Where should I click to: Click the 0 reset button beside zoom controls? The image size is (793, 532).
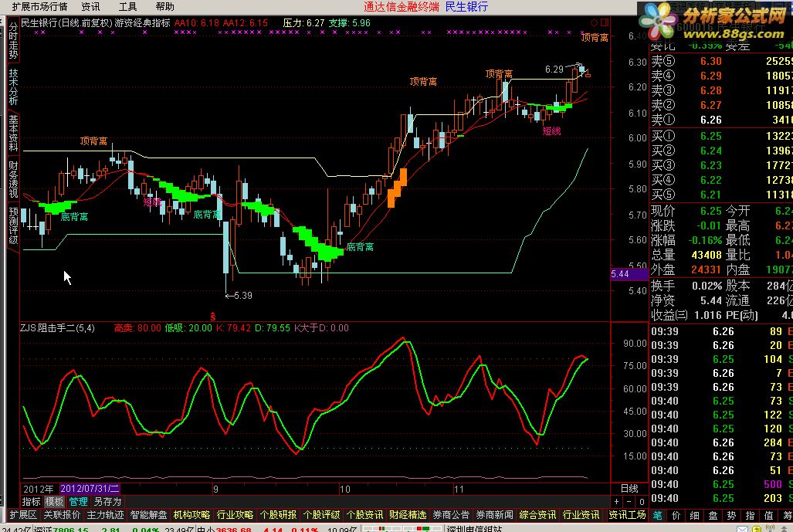click(642, 502)
